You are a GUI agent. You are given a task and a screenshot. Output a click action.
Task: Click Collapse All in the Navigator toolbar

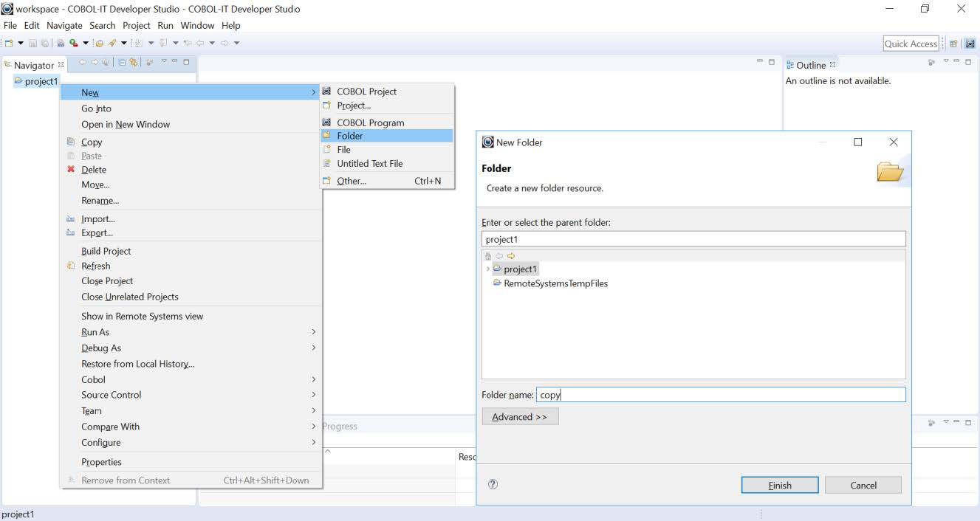[123, 63]
